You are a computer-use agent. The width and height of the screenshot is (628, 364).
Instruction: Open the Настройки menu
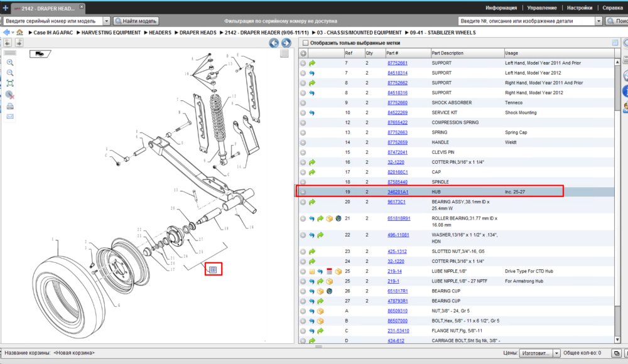pos(579,8)
